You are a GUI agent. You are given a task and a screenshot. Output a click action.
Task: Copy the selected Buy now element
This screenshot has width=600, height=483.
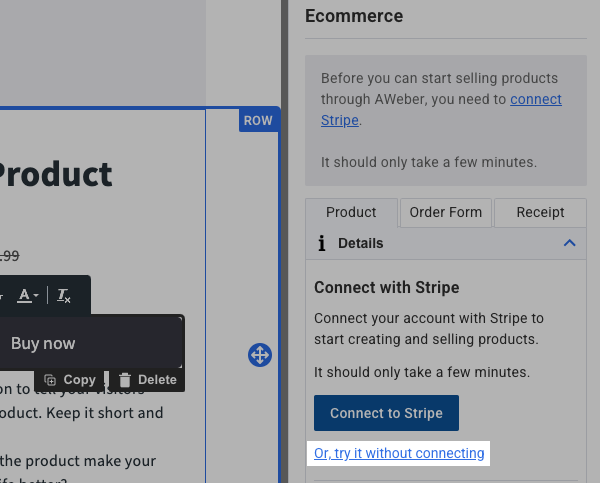(70, 380)
